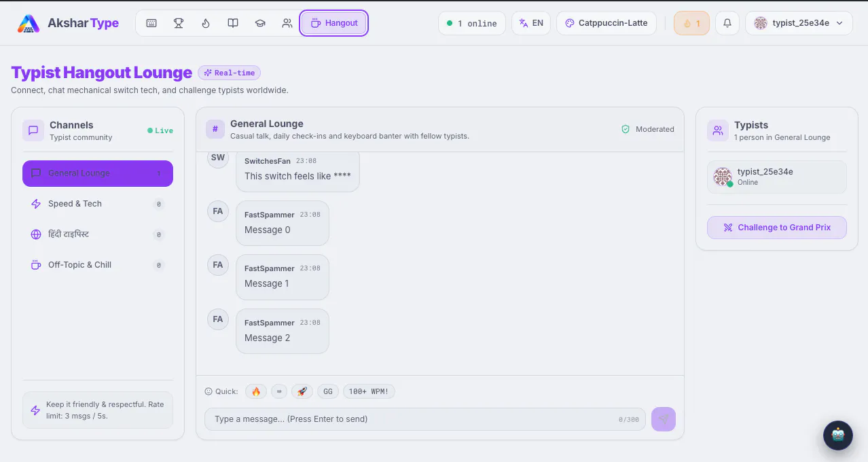
Task: Click the notification bell icon
Action: click(x=727, y=23)
